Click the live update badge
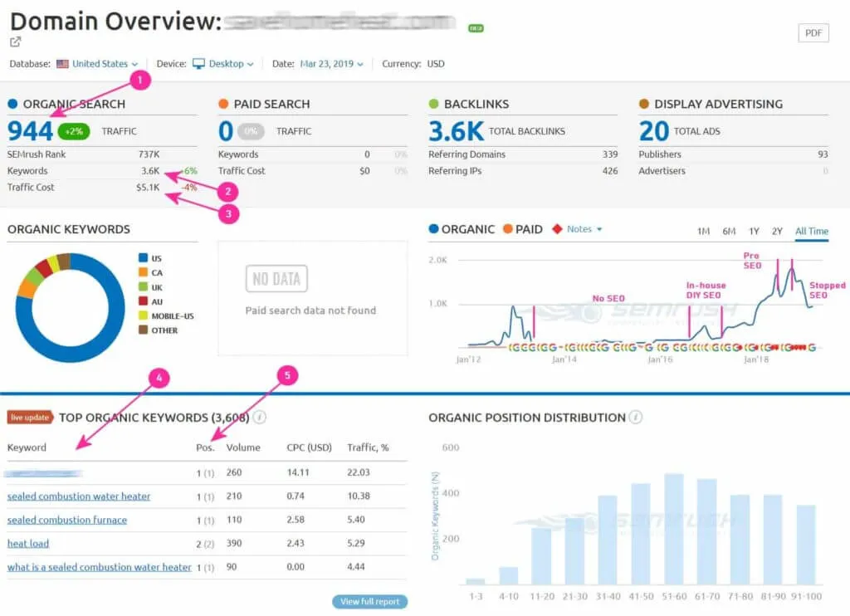 pos(30,417)
